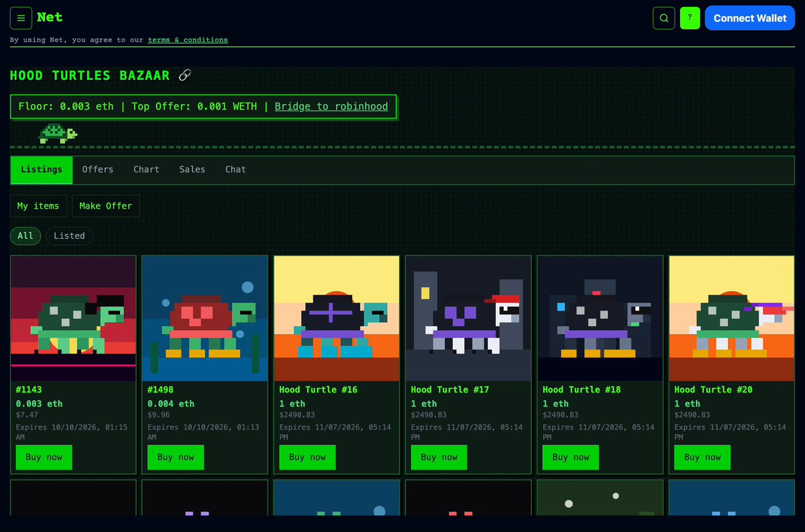This screenshot has width=805, height=532.
Task: Switch to the Offers tab
Action: coord(98,170)
